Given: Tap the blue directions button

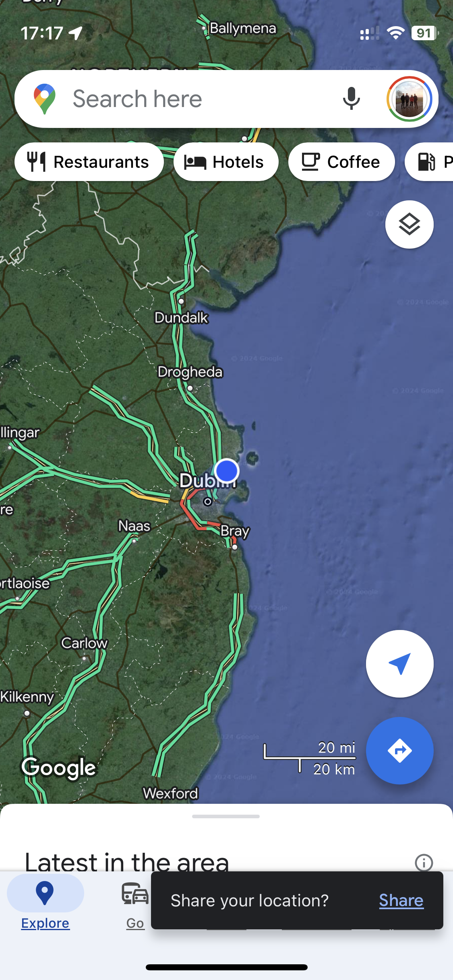Looking at the screenshot, I should pyautogui.click(x=399, y=751).
